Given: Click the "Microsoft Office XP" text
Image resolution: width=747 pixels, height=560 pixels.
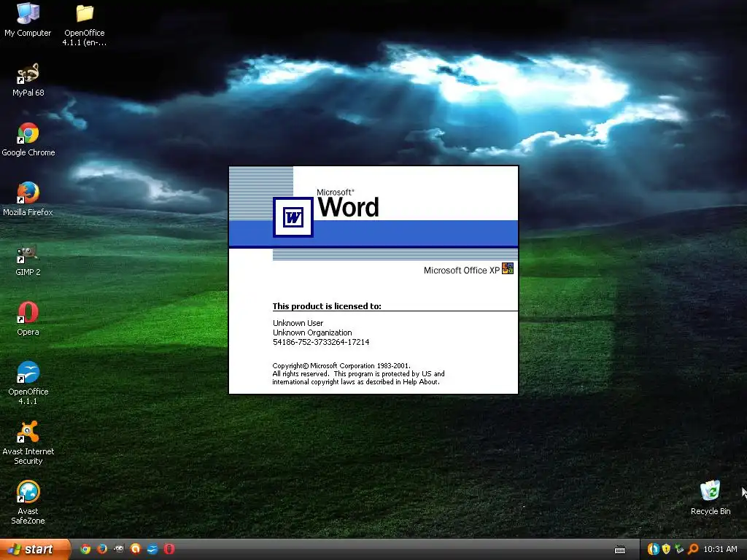Looking at the screenshot, I should (x=462, y=270).
